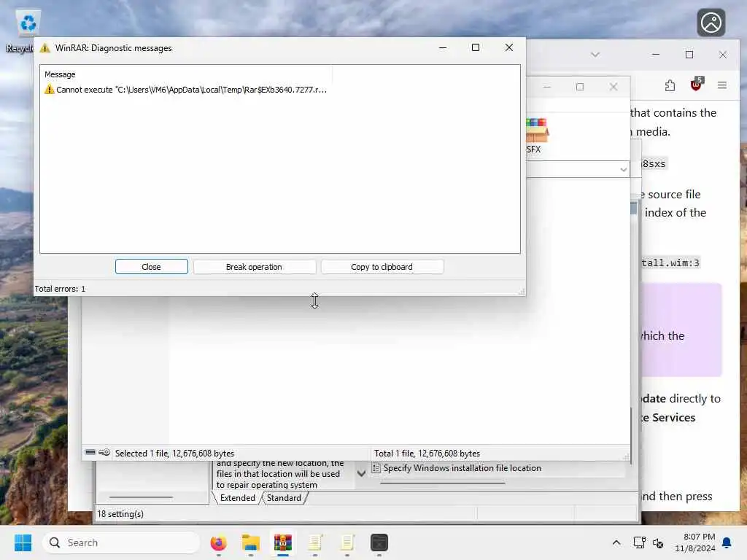Click the dark window app icon in the taskbar

point(379,542)
